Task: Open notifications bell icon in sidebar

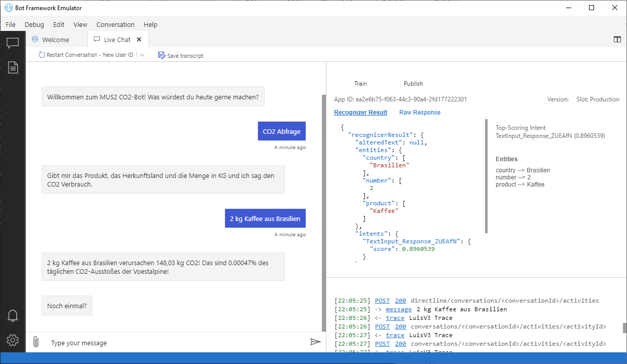Action: (x=13, y=316)
